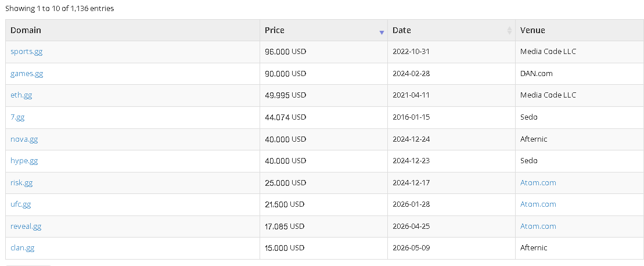Click the Price column header
The width and height of the screenshot is (644, 266).
[x=323, y=30]
